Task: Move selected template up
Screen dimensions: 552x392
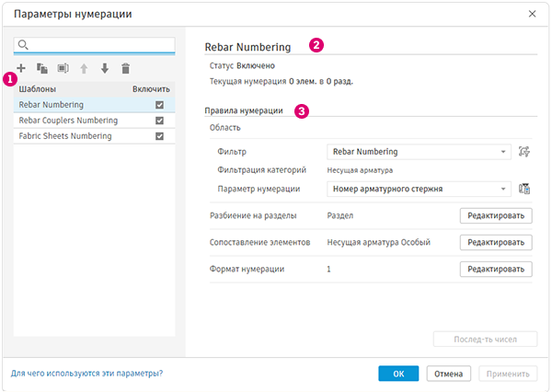Action: tap(84, 68)
